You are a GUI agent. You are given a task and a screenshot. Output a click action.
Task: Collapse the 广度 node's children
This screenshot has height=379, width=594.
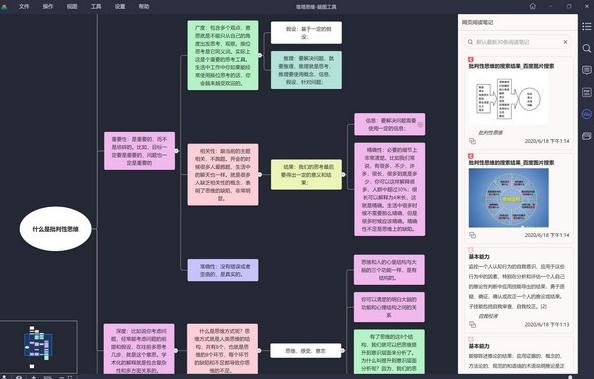click(x=260, y=55)
